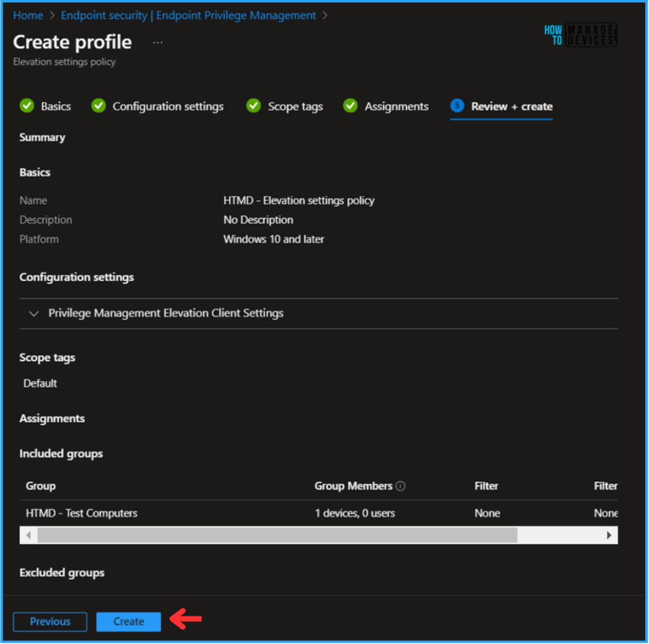649x644 pixels.
Task: Click the Included groups heading
Action: 61,454
